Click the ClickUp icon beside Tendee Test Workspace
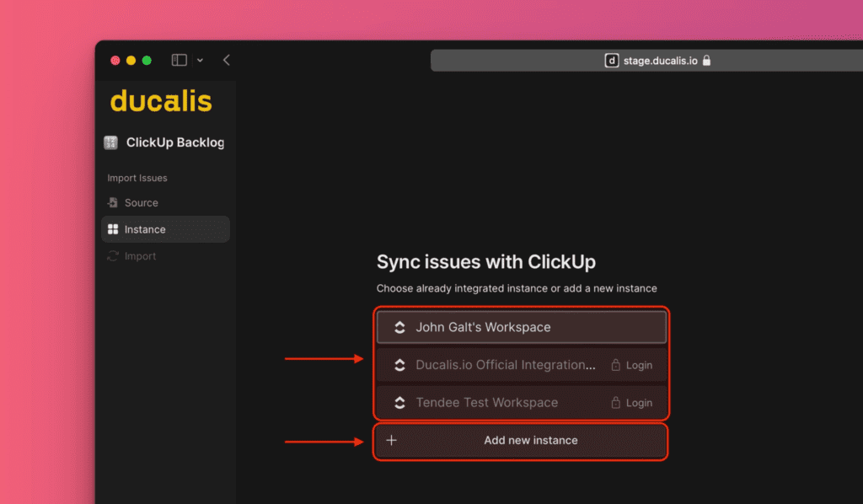The height and width of the screenshot is (504, 863). coord(400,403)
